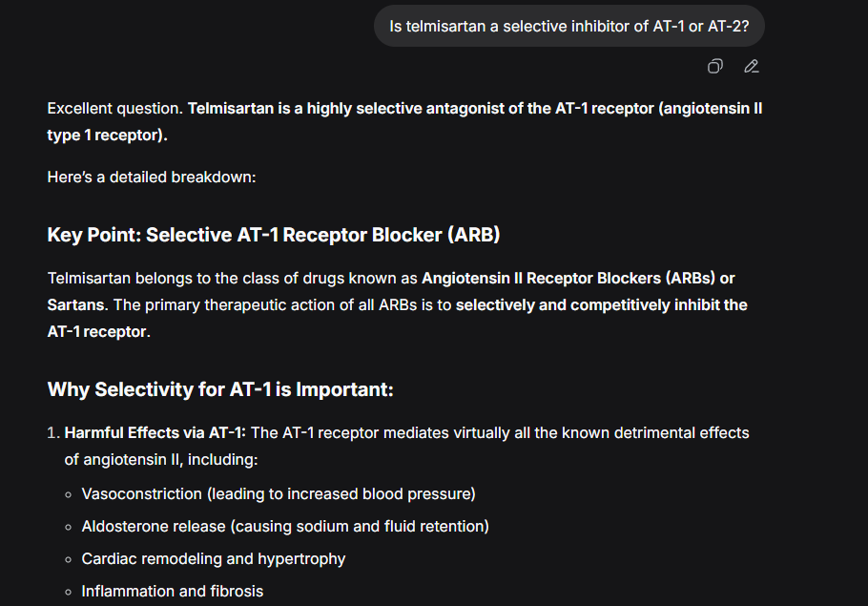Click the "of angiotensin II, including:" line

pyautogui.click(x=161, y=460)
